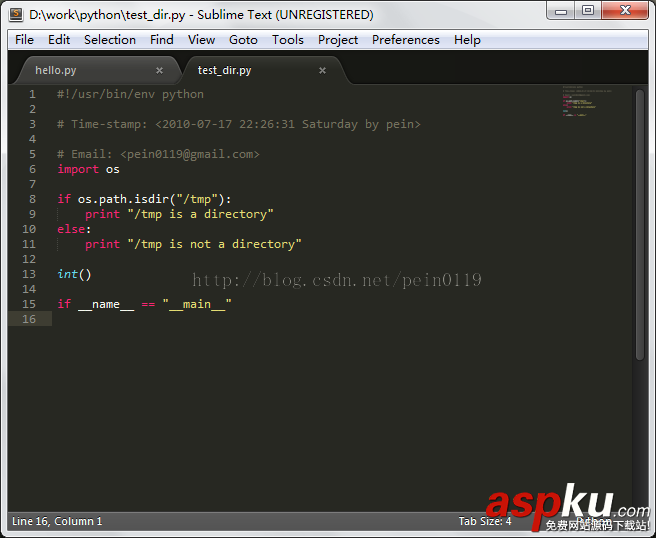Click the '/tmp is not a directory' string
656x538 pixels.
click(215, 244)
